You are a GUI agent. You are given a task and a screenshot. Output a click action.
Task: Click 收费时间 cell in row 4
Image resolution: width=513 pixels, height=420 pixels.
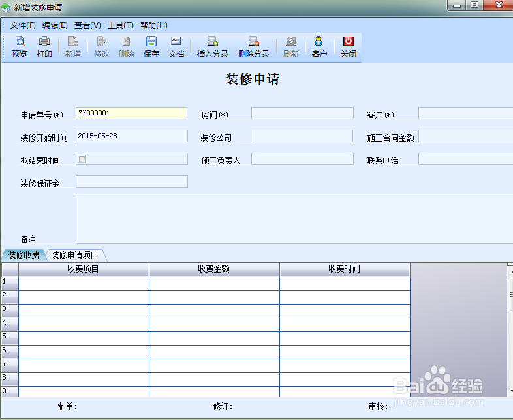(345, 325)
